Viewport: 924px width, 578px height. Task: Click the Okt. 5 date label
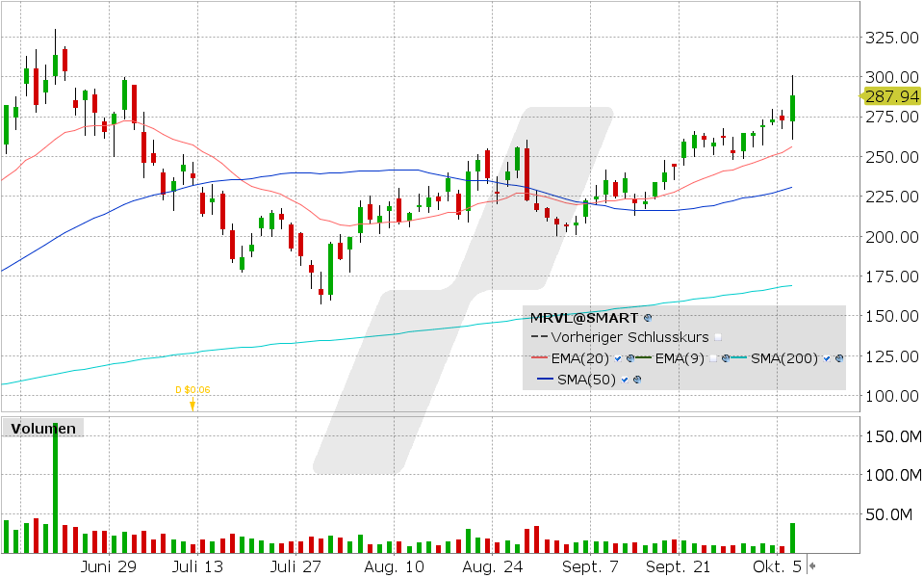click(x=778, y=566)
